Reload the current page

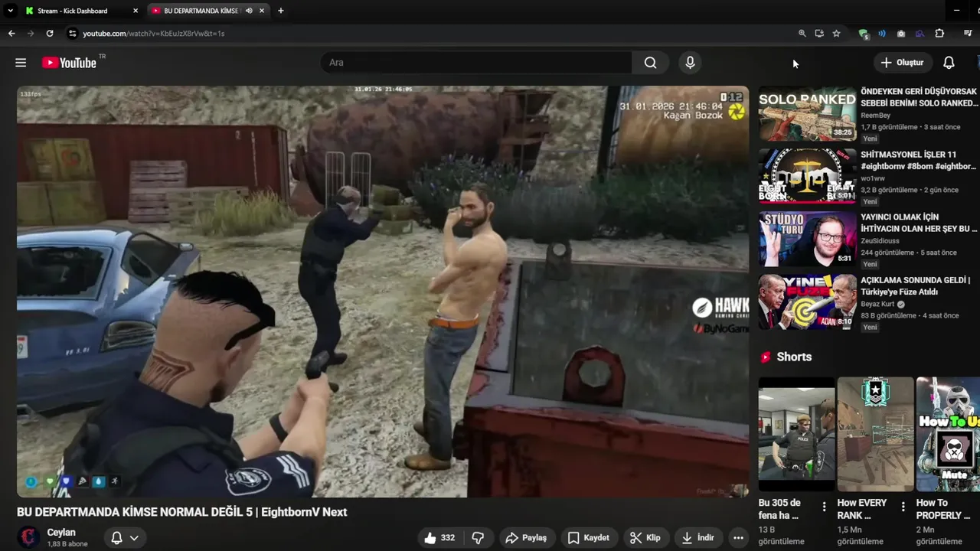click(50, 34)
